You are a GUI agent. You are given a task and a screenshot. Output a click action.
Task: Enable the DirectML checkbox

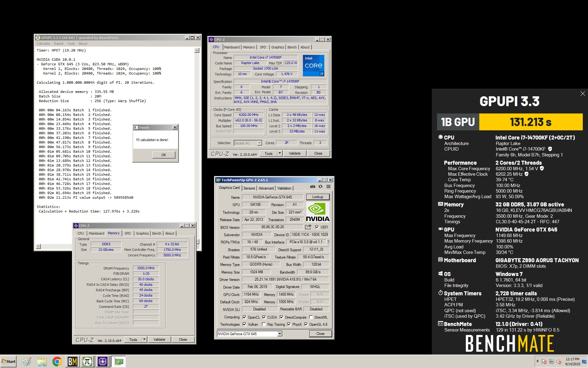[311, 317]
